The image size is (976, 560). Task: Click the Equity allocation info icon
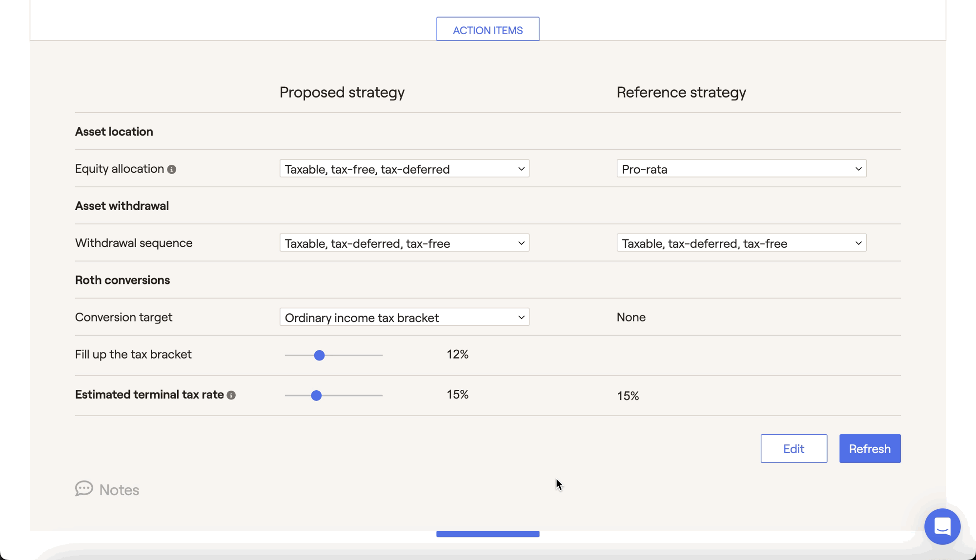point(172,169)
